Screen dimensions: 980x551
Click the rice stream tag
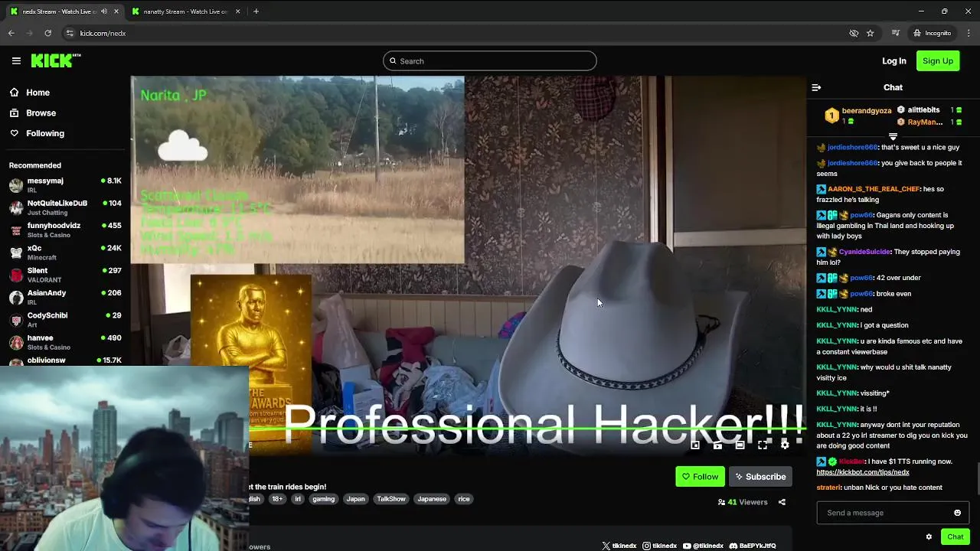[463, 499]
